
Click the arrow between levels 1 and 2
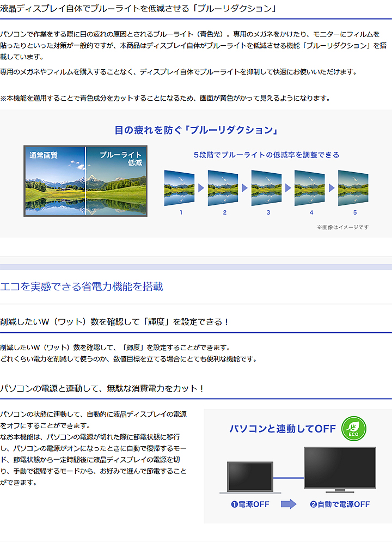[201, 188]
